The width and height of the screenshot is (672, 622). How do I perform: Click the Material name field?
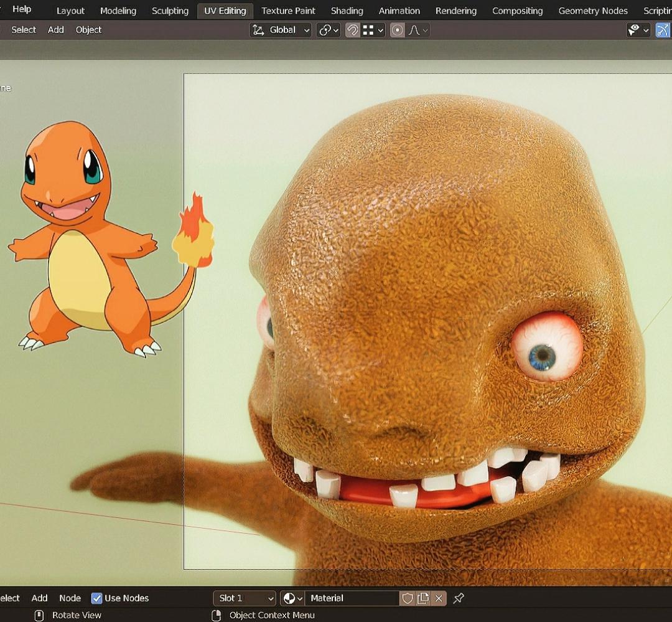(x=352, y=598)
